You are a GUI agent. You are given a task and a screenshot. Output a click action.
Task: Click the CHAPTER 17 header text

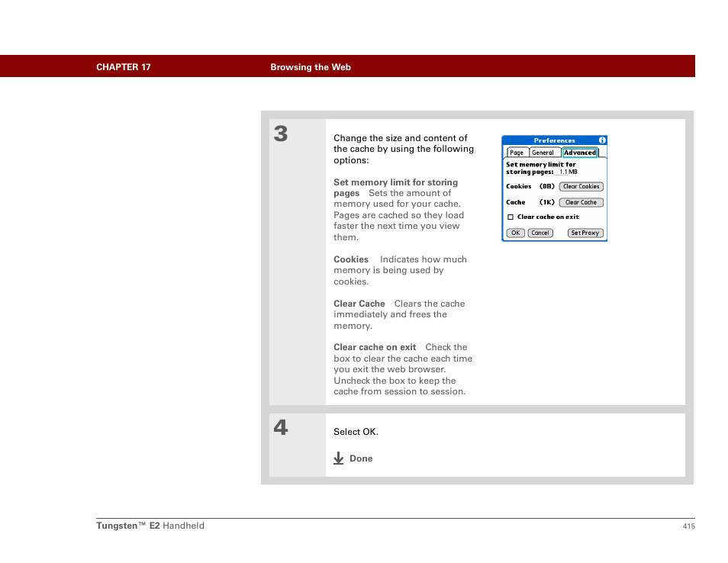click(x=124, y=67)
